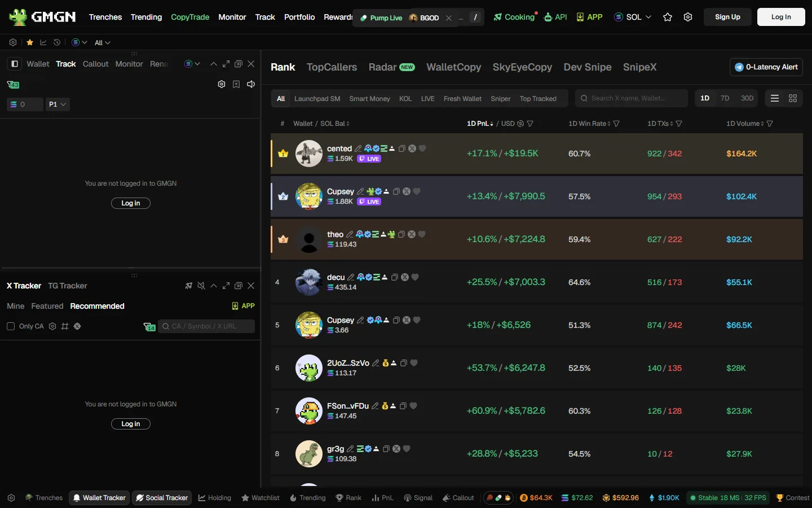Open the SOL chain dropdown in top bar

633,17
